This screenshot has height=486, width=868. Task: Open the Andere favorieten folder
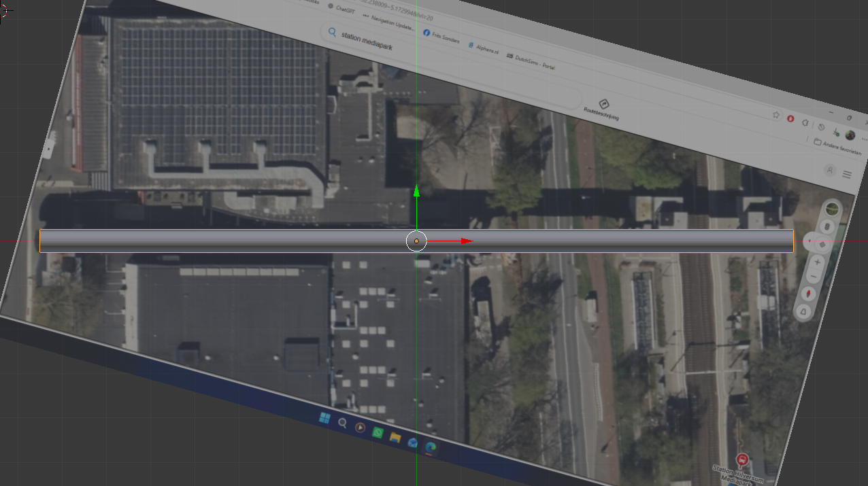pos(837,148)
